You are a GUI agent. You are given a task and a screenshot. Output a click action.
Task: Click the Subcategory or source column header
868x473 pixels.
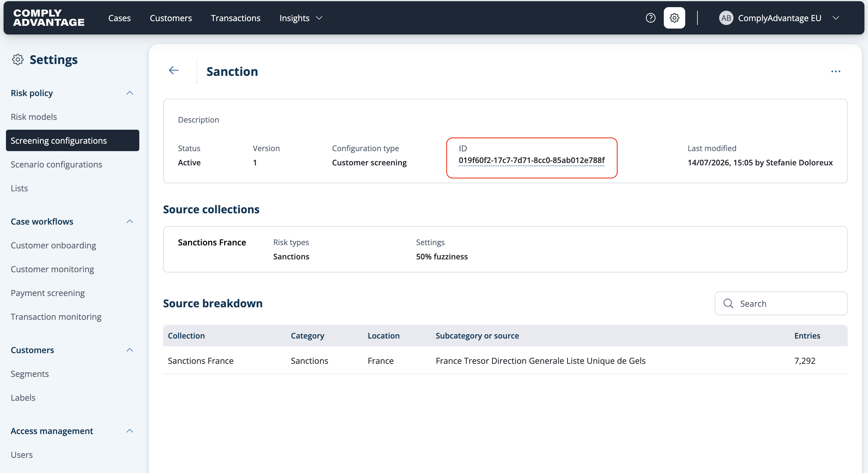[x=477, y=336]
